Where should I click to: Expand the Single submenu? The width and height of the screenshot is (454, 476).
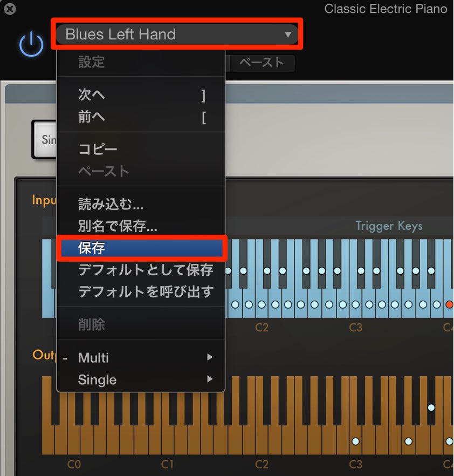[141, 379]
